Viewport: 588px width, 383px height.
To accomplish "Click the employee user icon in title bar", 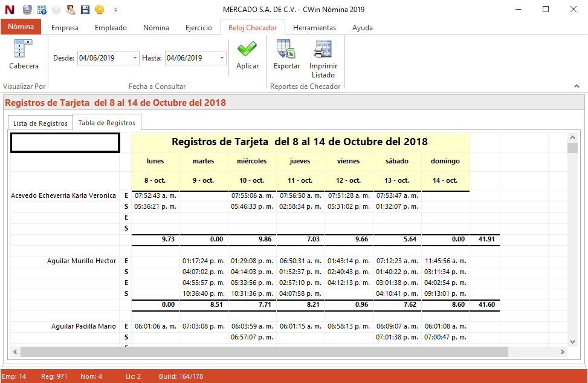I will (71, 10).
